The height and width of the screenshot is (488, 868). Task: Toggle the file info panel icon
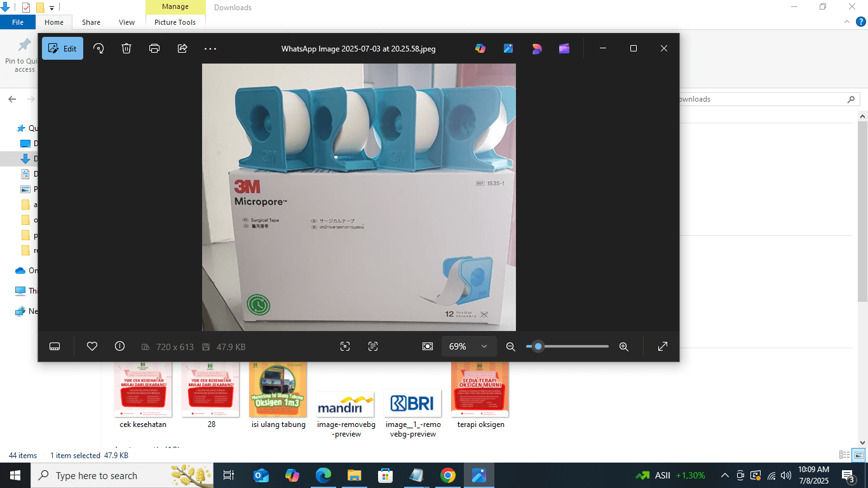pyautogui.click(x=119, y=346)
